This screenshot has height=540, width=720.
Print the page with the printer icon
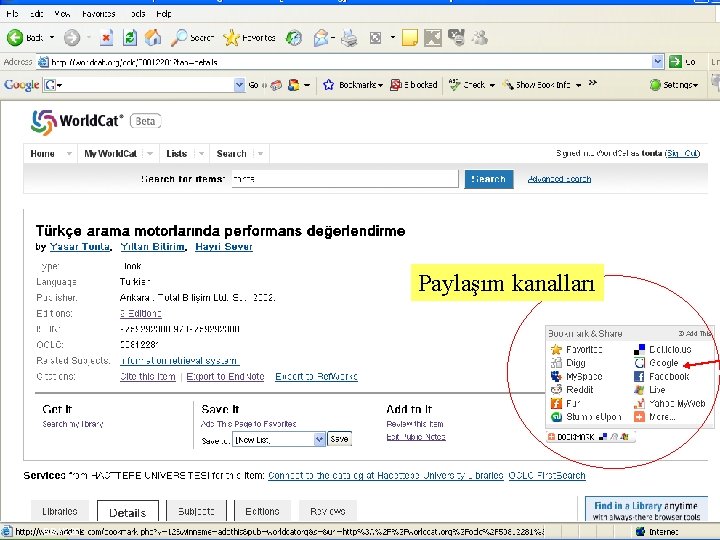(x=349, y=38)
